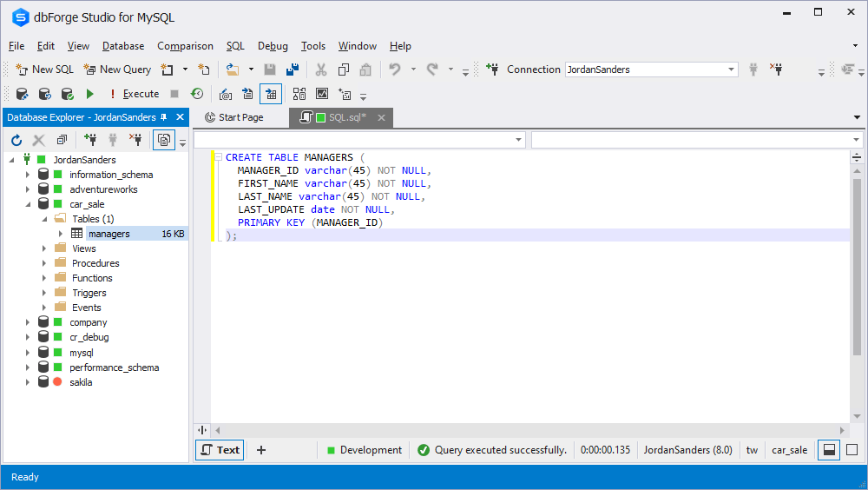Click the Cut scissors icon

(x=321, y=70)
